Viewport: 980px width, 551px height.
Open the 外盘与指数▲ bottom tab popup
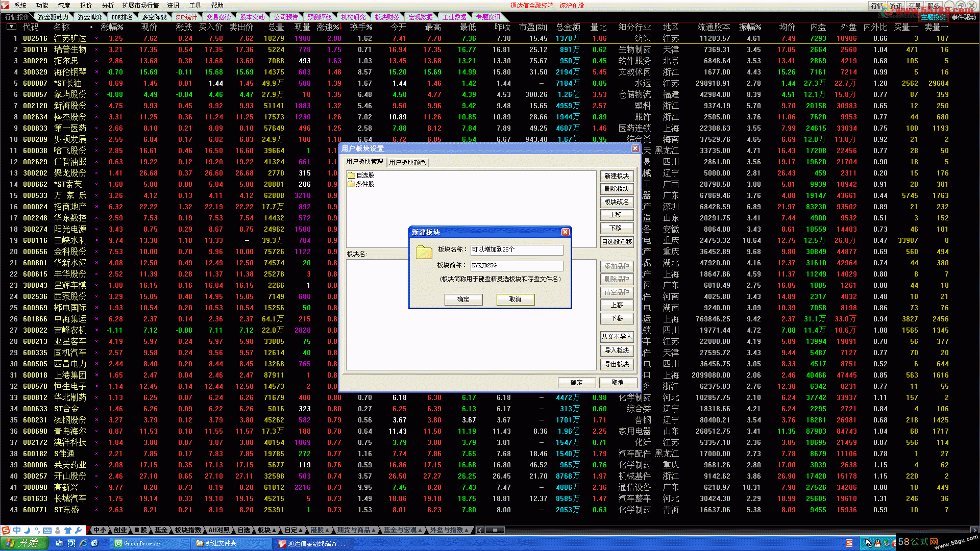(450, 530)
